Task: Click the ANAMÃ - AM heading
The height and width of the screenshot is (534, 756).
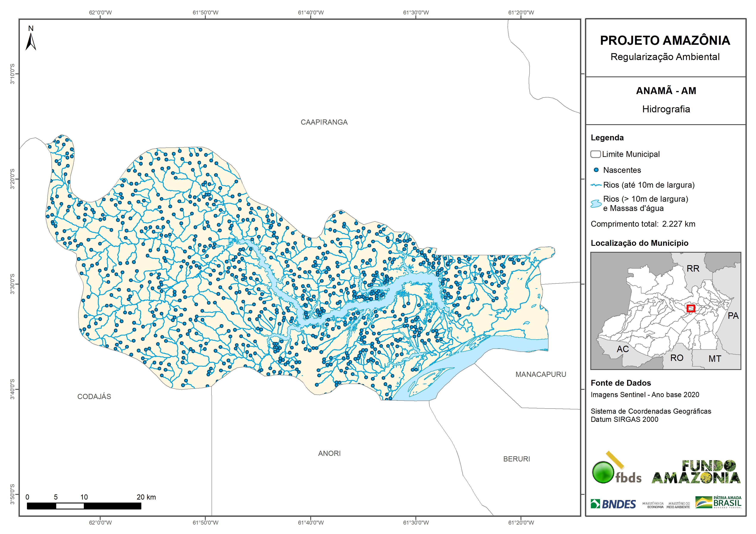Action: [666, 91]
